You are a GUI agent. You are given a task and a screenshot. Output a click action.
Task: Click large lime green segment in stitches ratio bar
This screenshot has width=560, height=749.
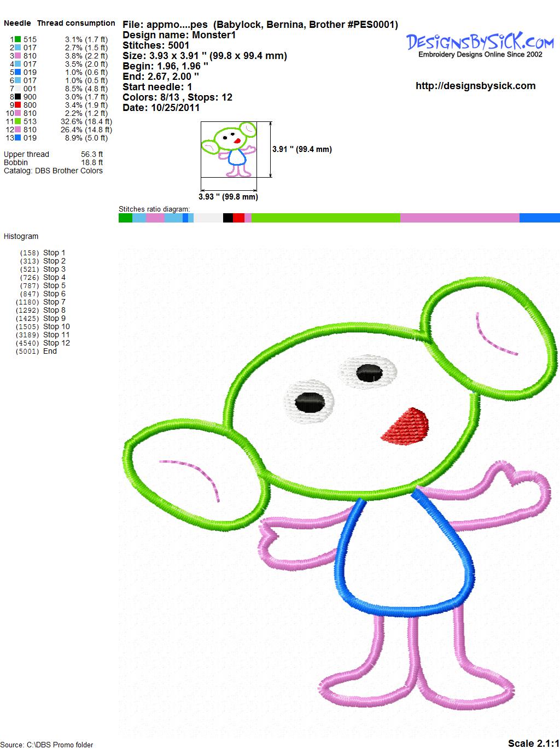pyautogui.click(x=325, y=218)
